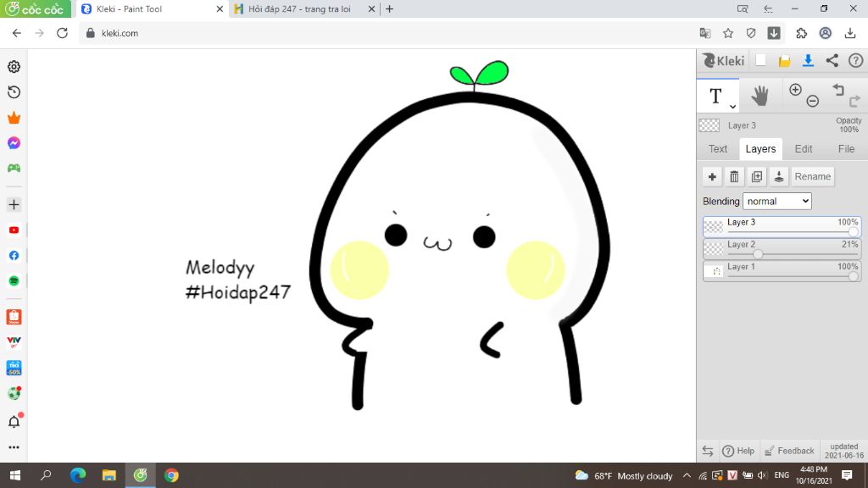Select the Hand pan tool
Image resolution: width=868 pixels, height=488 pixels.
point(760,96)
